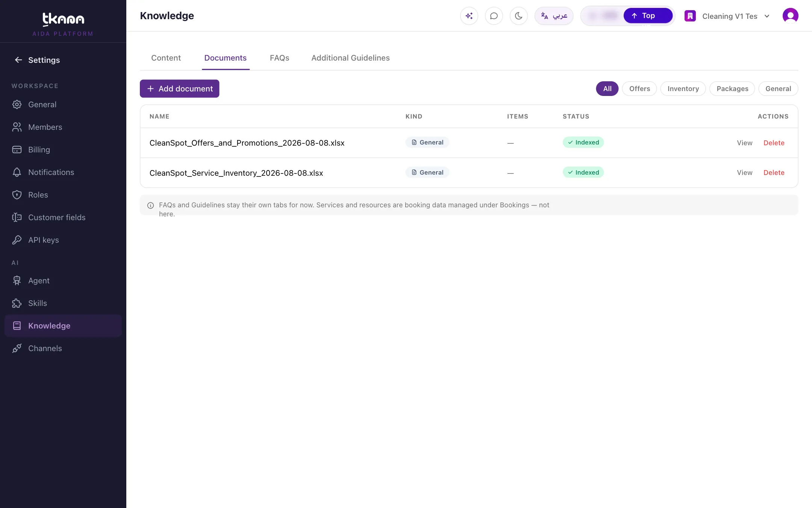Click the AI sparkle icon in header

click(469, 16)
